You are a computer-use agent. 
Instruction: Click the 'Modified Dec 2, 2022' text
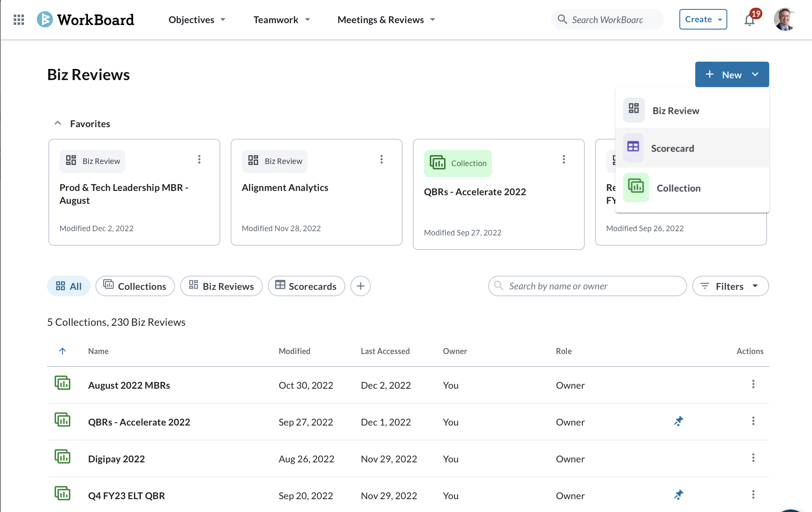[97, 228]
